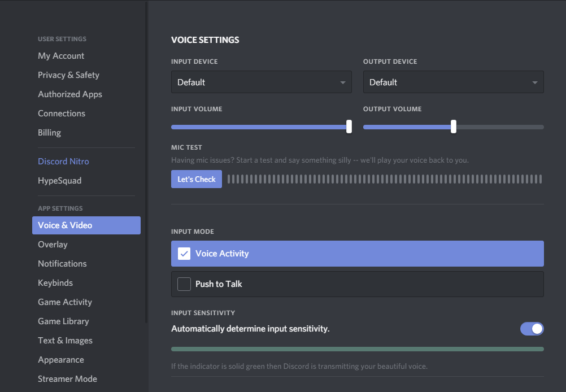
Task: Open the Billing settings page
Action: (x=49, y=133)
